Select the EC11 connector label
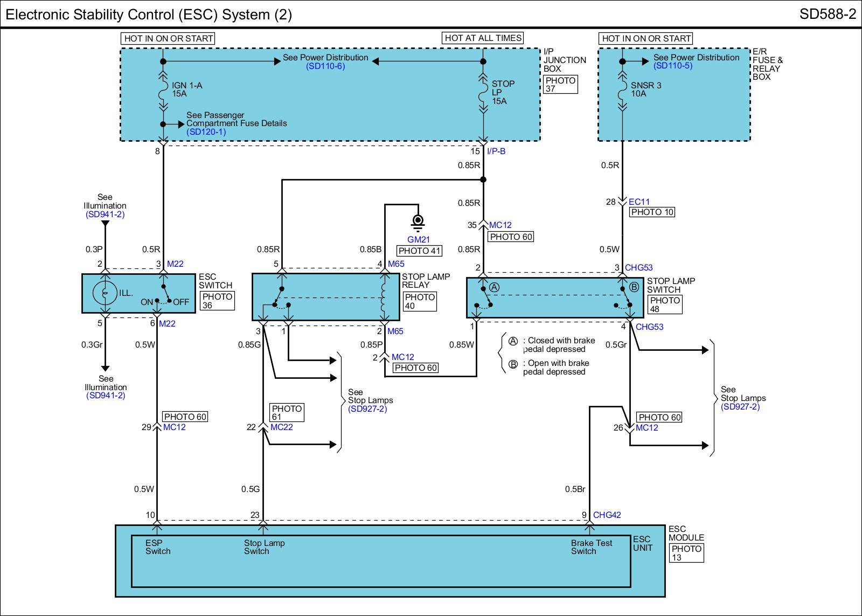This screenshot has width=862, height=616. [x=639, y=202]
